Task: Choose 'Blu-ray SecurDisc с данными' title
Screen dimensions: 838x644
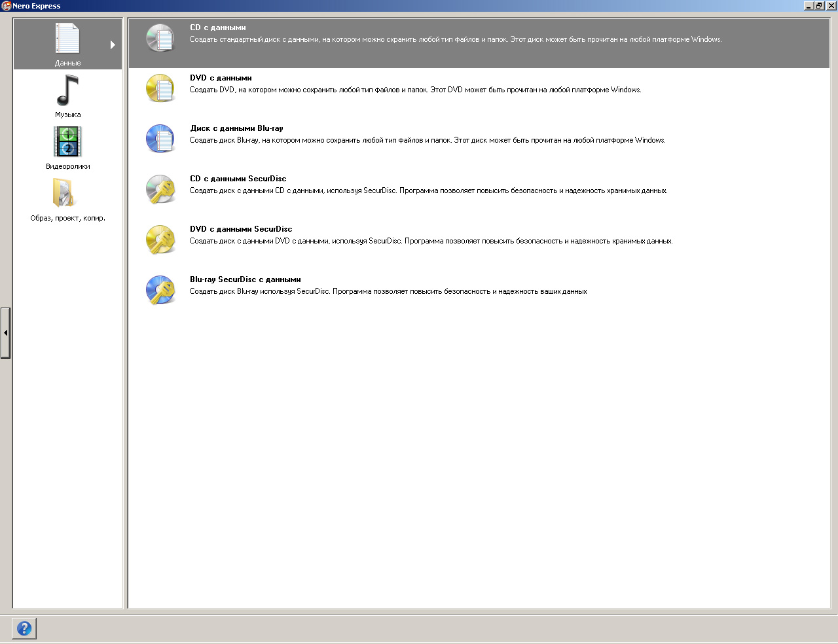Action: pyautogui.click(x=246, y=279)
